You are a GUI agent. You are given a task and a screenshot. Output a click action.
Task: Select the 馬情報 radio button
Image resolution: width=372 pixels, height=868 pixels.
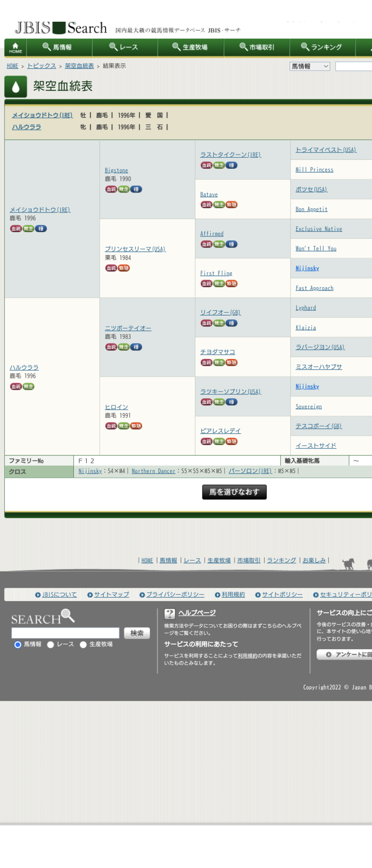(18, 645)
